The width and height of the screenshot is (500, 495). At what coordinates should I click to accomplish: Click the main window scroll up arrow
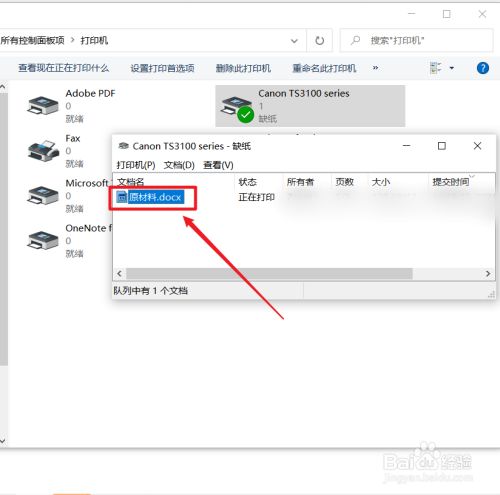point(3,87)
